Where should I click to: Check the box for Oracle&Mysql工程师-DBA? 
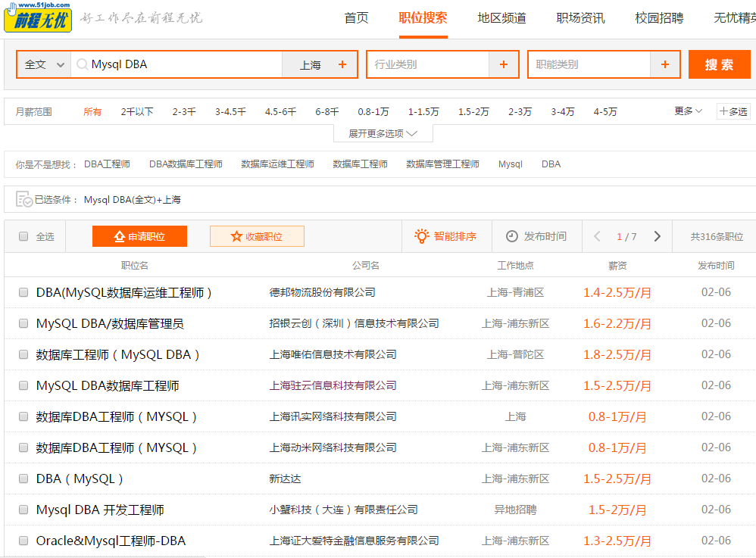pyautogui.click(x=23, y=541)
